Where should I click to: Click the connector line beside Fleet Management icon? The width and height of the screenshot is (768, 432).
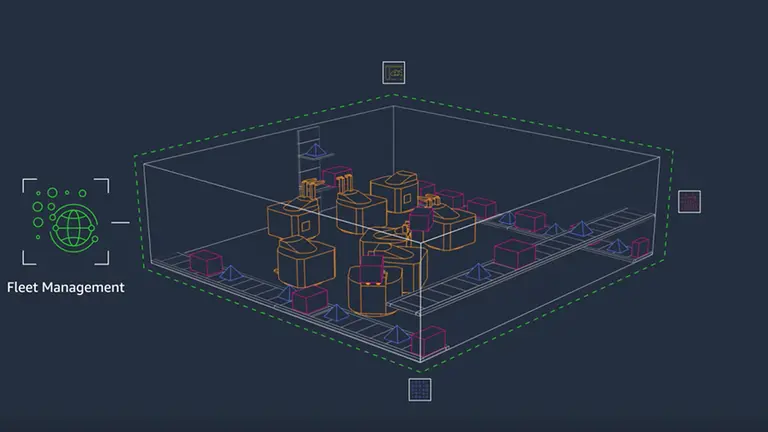tap(120, 222)
